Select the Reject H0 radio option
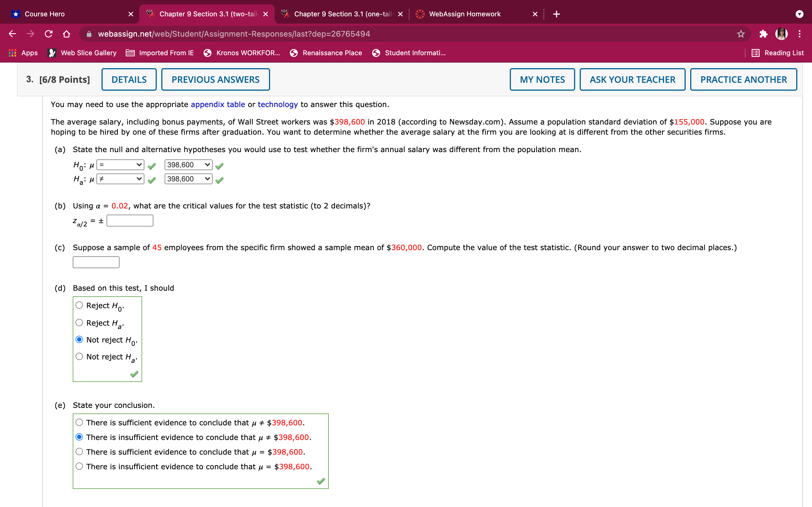This screenshot has height=507, width=812. (x=79, y=305)
